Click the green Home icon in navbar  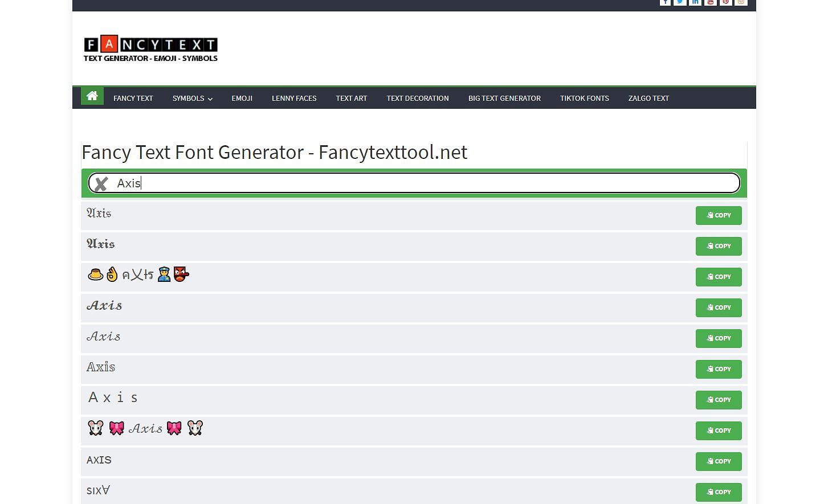[92, 96]
